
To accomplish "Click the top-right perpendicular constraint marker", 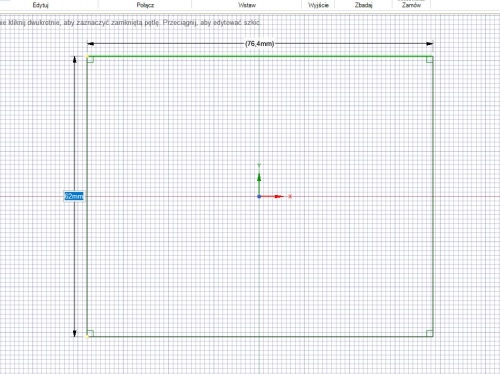I will point(429,60).
